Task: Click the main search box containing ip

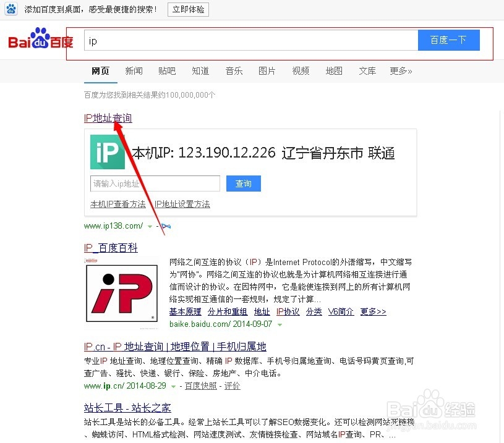Action: [x=251, y=40]
